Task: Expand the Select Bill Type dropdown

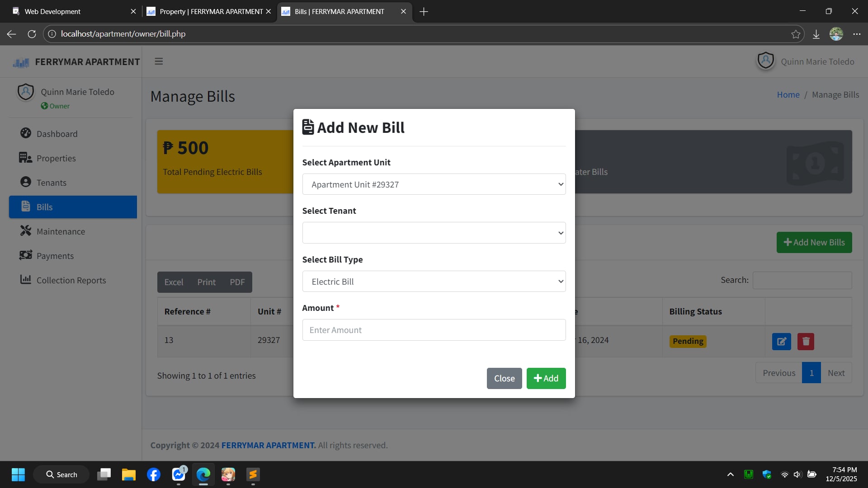Action: pos(434,282)
